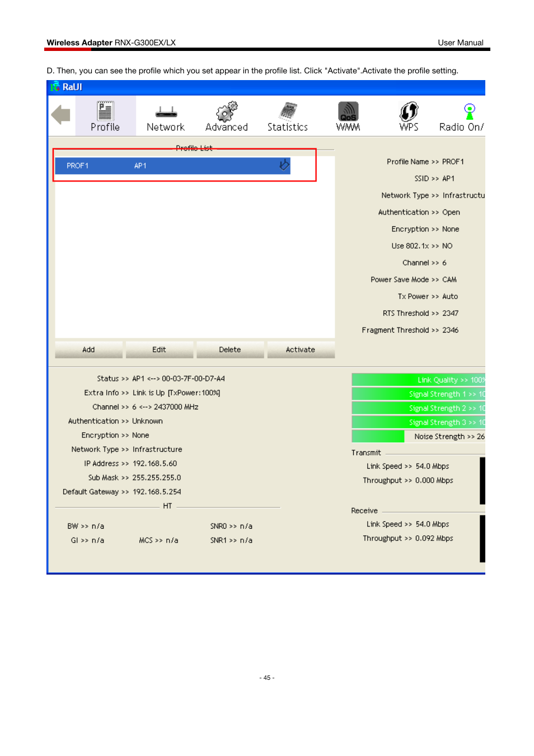Click the Sub Mask 255.255.255.0 value
Viewport: 534px width, 756px height.
pyautogui.click(x=157, y=478)
